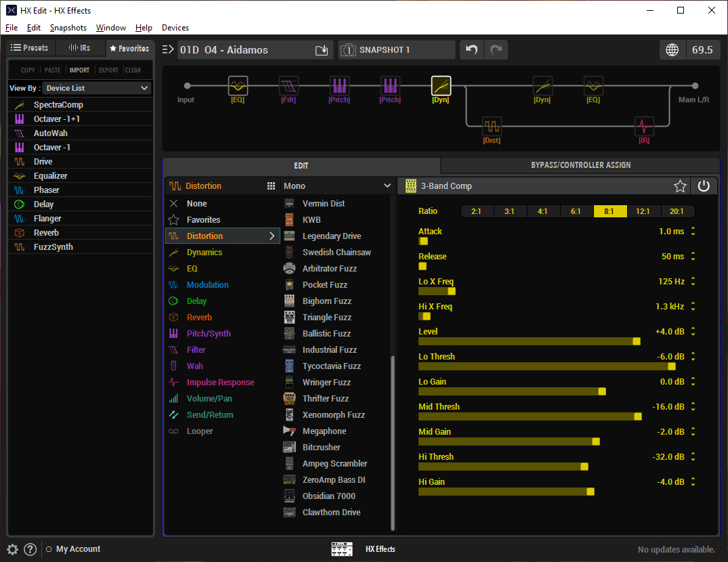728x562 pixels.
Task: Adjust the Hi Gain value stepper
Action: point(693,481)
